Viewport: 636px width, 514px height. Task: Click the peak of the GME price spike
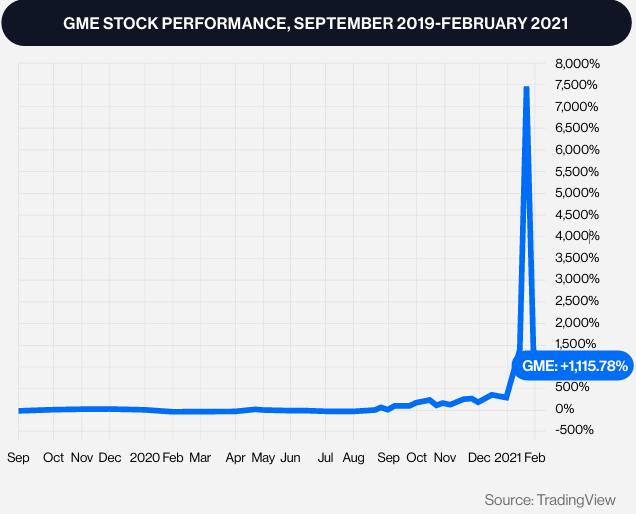(x=526, y=88)
